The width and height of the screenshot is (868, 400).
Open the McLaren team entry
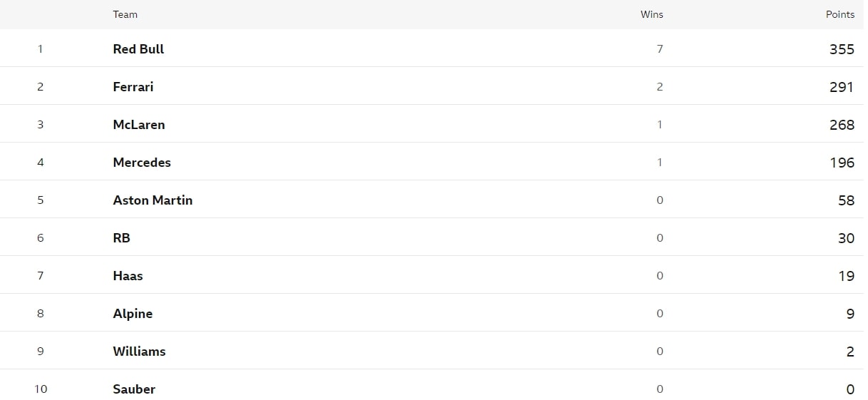tap(139, 125)
